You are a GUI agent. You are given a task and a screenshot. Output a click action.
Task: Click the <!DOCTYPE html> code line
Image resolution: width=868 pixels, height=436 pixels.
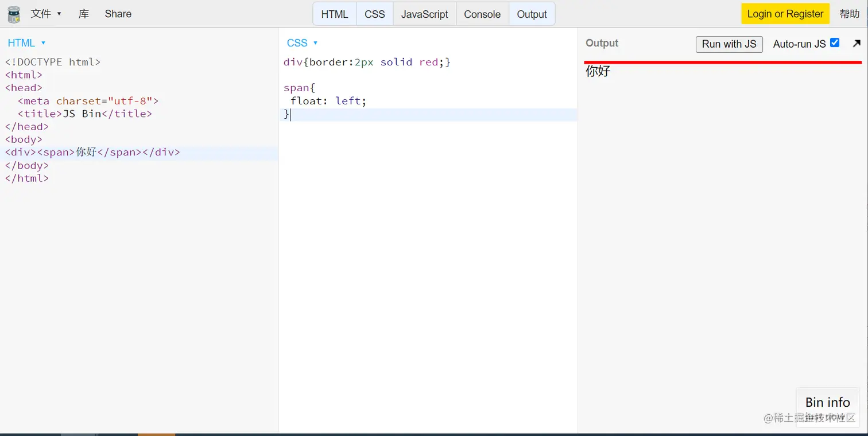point(53,62)
